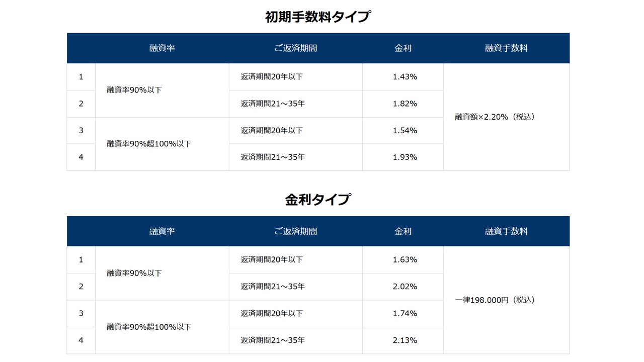
Task: Click the 1.63% interest rate cell
Action: [x=405, y=260]
